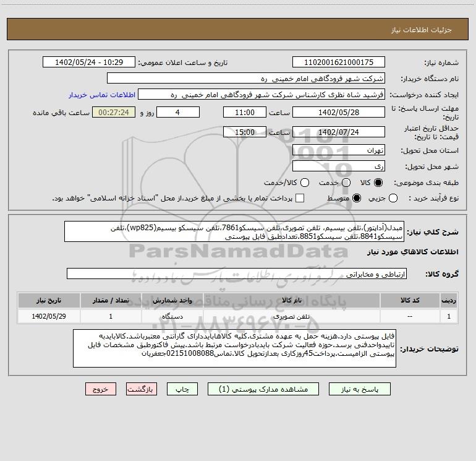Click the اطلاعات کالاهای مورد نیاز heading

pyautogui.click(x=413, y=252)
